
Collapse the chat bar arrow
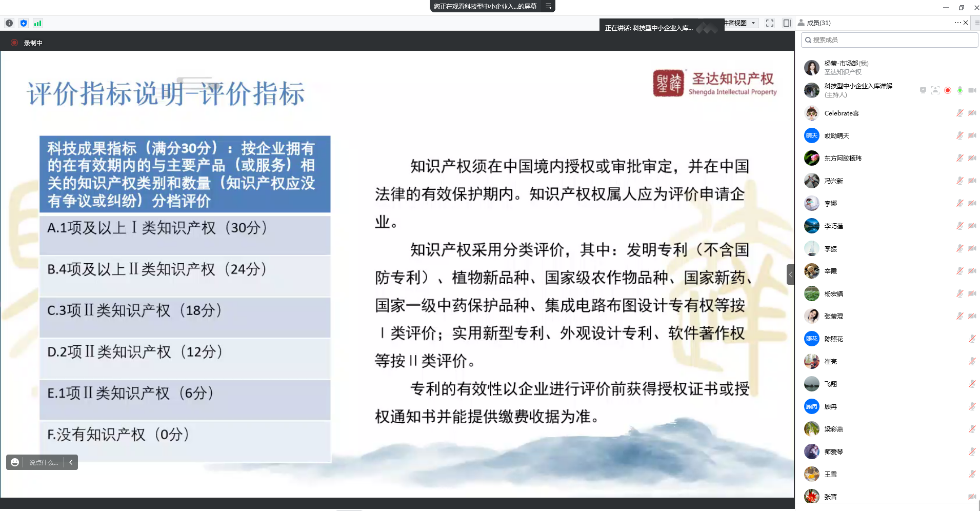(71, 462)
